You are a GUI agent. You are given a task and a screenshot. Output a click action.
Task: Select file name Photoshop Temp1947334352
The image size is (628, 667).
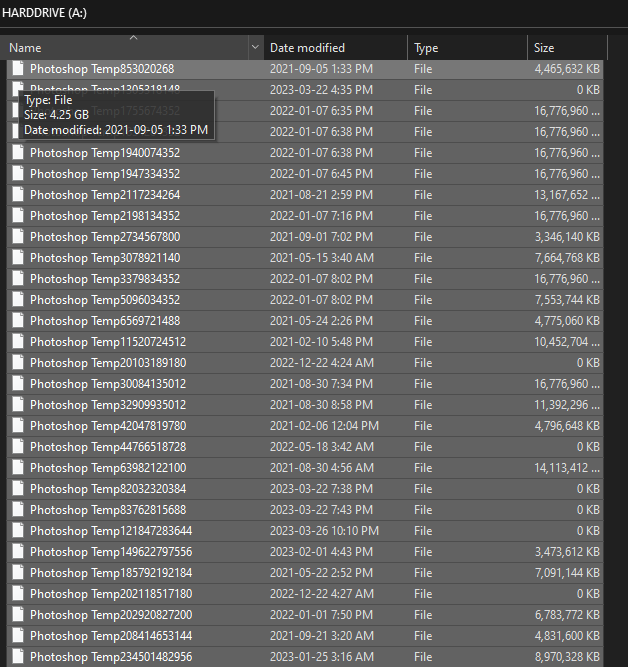pyautogui.click(x=105, y=174)
